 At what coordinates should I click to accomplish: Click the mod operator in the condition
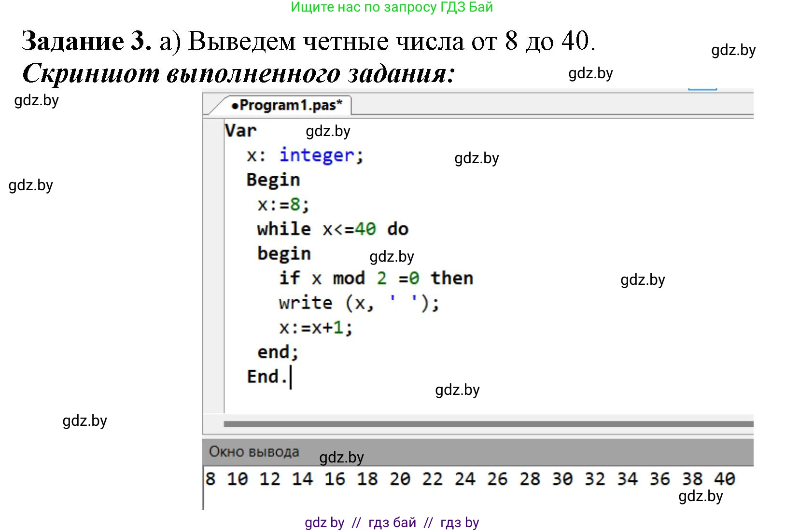coord(349,279)
